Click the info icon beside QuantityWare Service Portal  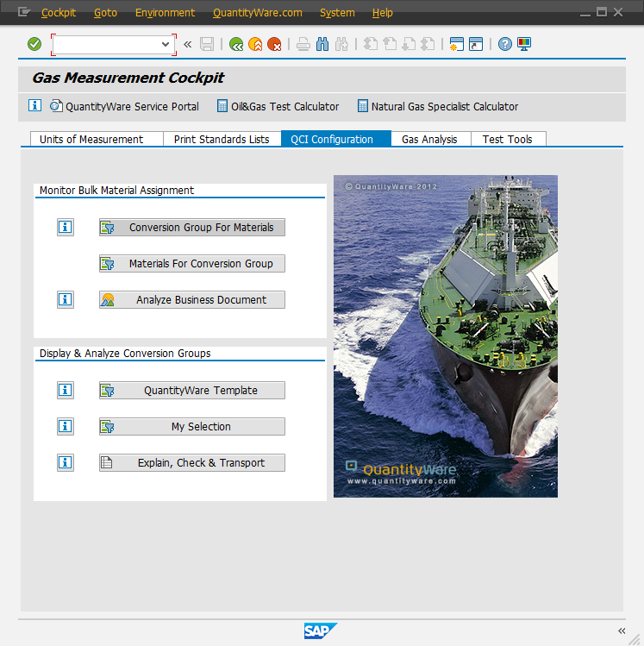35,105
